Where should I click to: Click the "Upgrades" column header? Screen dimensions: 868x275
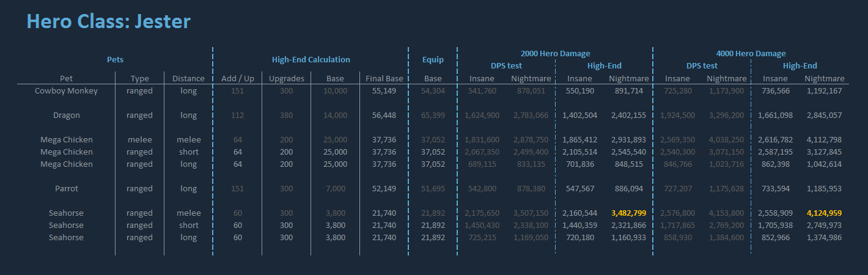pyautogui.click(x=286, y=79)
